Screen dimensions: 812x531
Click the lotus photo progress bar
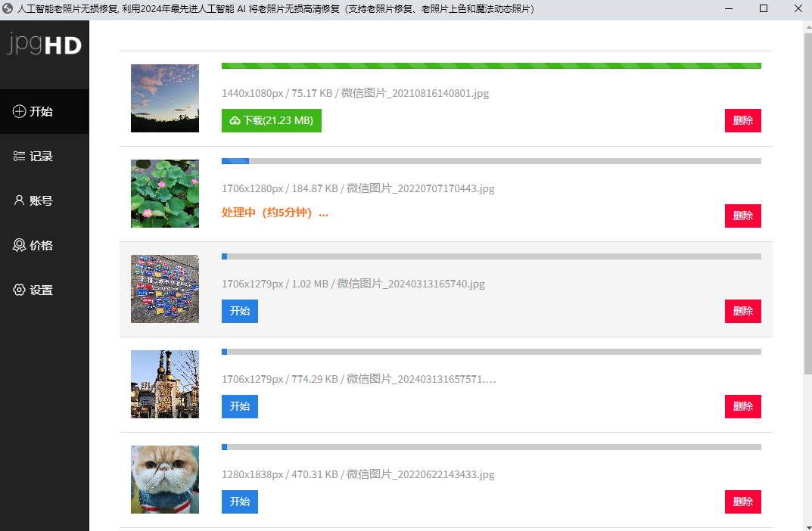click(x=491, y=161)
